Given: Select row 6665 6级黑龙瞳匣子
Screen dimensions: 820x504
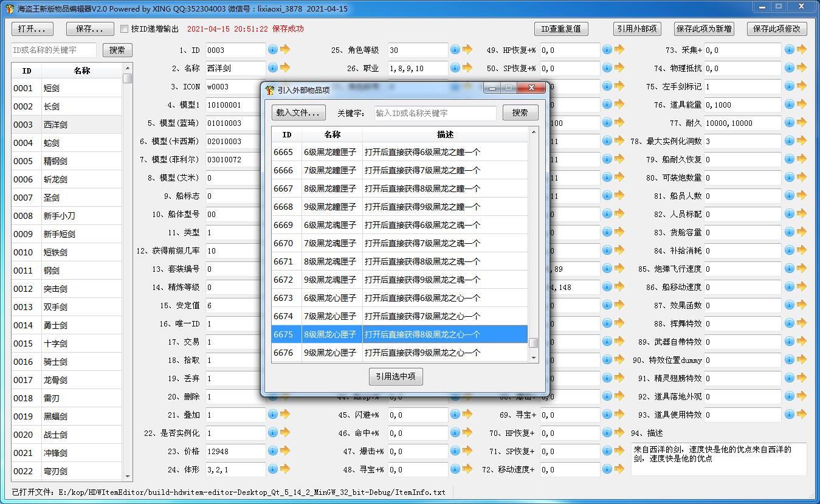Looking at the screenshot, I should pos(399,152).
